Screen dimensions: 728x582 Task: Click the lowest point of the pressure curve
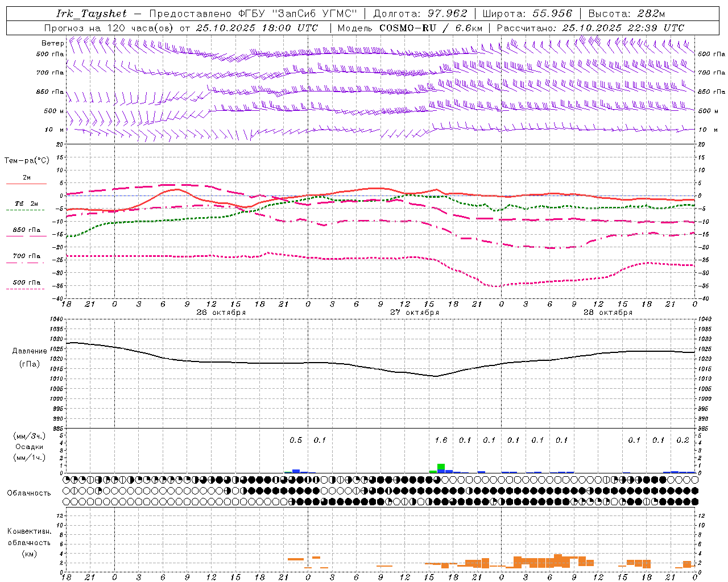(x=436, y=376)
